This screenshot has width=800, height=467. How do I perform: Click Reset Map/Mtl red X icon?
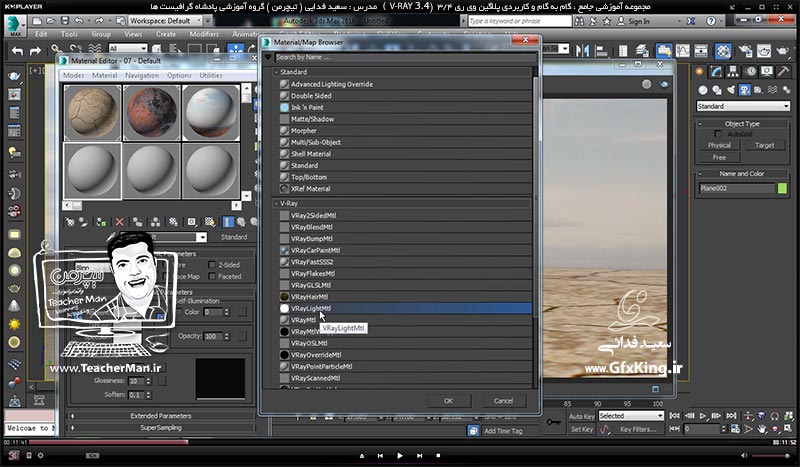pos(119,222)
